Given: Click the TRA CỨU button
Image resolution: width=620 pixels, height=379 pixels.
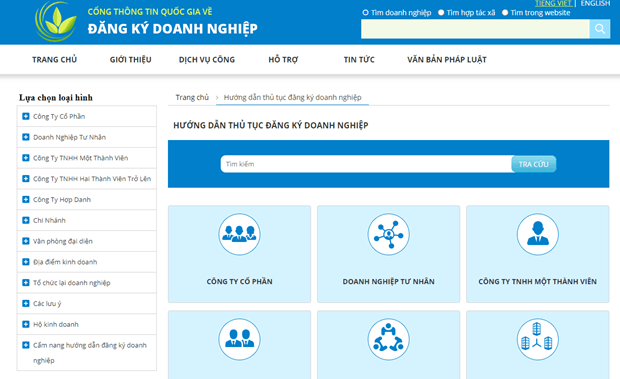Looking at the screenshot, I should (534, 164).
